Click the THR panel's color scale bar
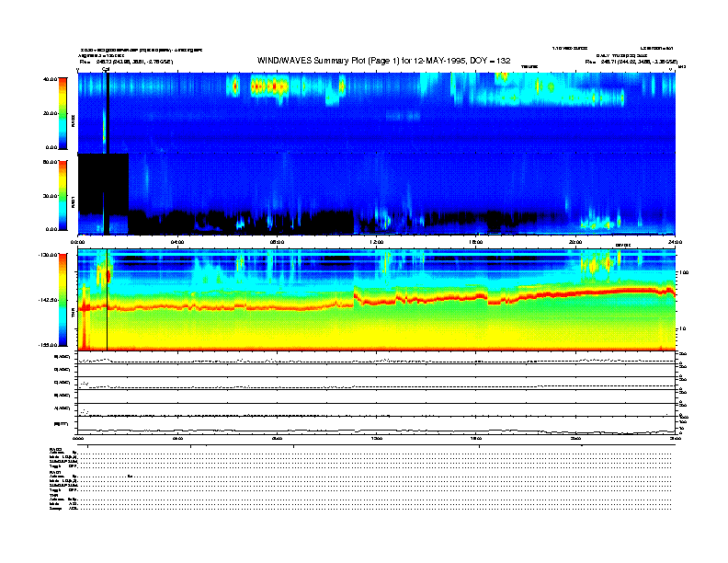The image size is (728, 563). (x=63, y=300)
